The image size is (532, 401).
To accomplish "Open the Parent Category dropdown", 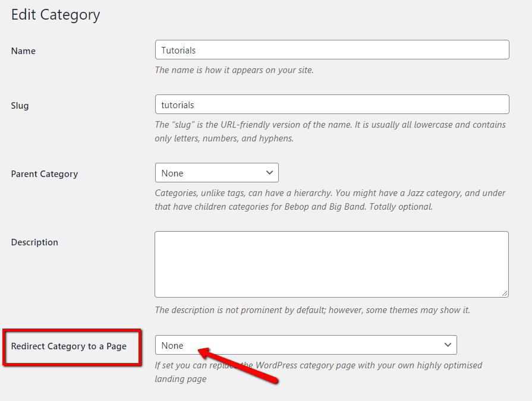I will coord(216,173).
